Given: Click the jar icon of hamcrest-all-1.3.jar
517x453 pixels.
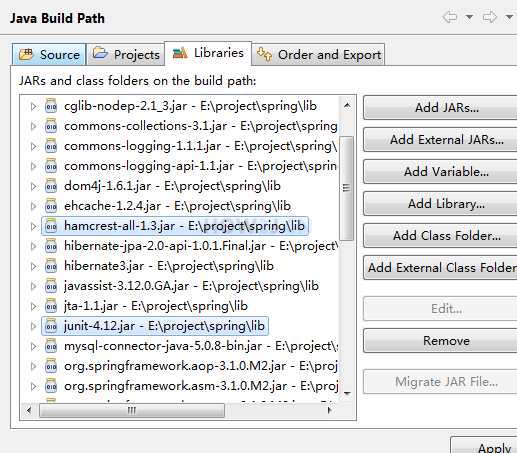Looking at the screenshot, I should click(x=51, y=226).
